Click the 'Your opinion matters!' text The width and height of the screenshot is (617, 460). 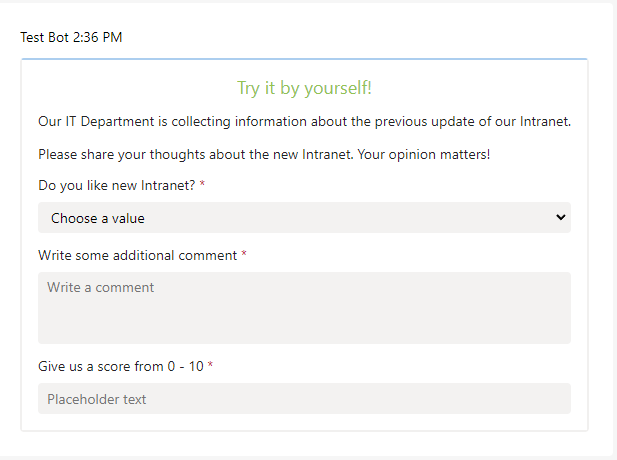[424, 155]
